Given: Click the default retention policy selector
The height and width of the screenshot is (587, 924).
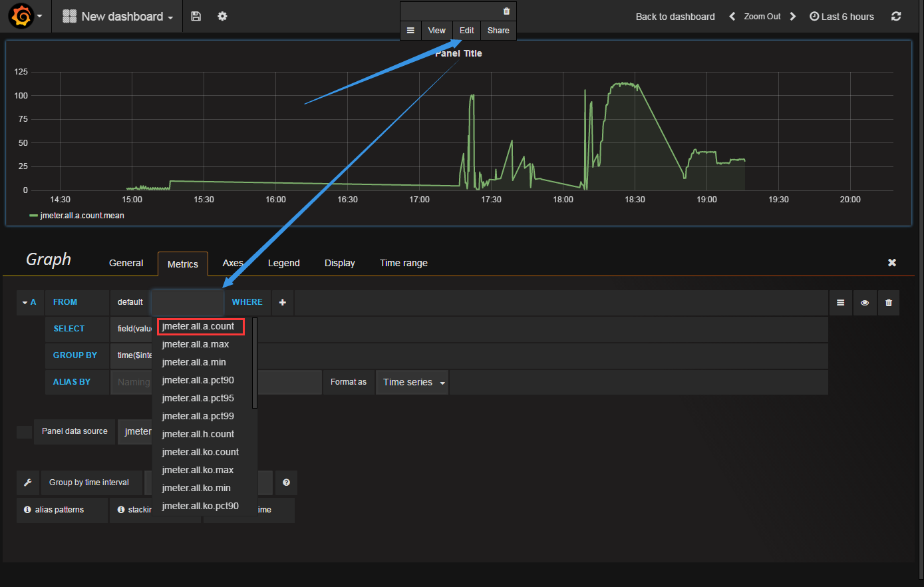Looking at the screenshot, I should click(130, 302).
